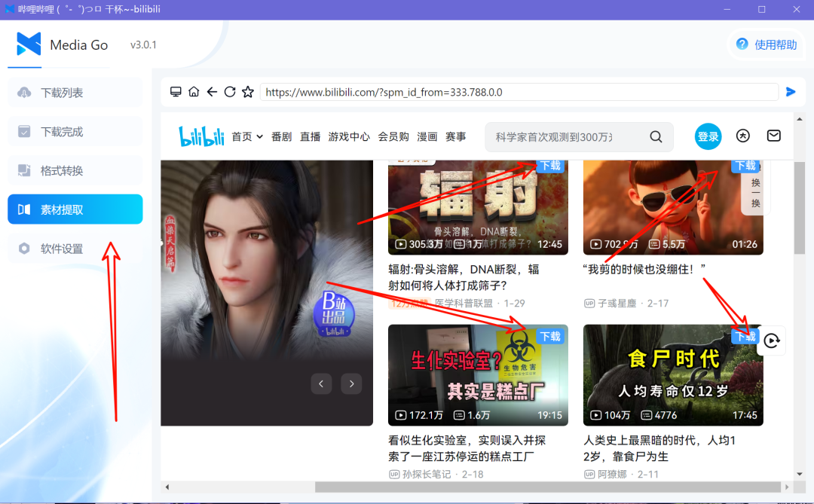Visit uploader 医学科普联盟

point(464,303)
